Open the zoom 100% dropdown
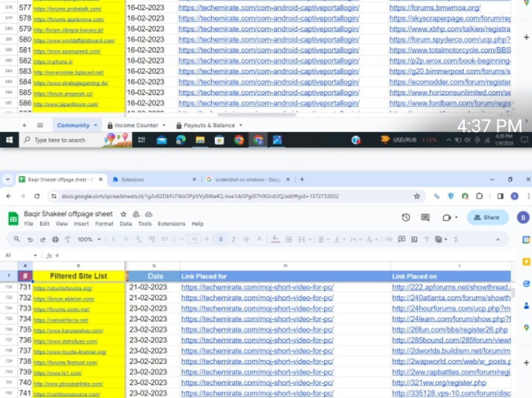532x398 pixels. click(89, 239)
